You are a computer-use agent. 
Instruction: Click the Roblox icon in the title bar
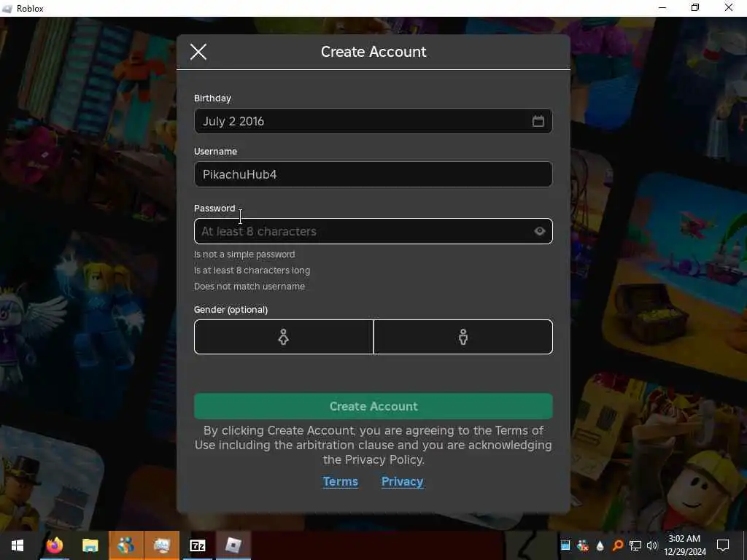pos(7,9)
